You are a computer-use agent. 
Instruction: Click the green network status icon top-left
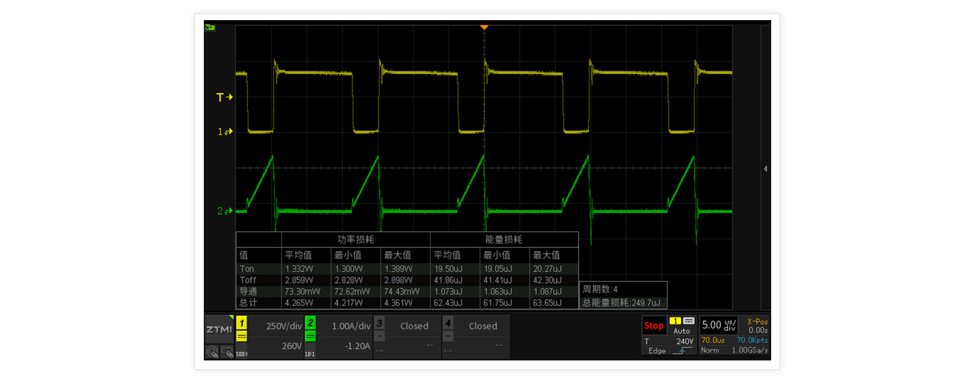click(210, 27)
